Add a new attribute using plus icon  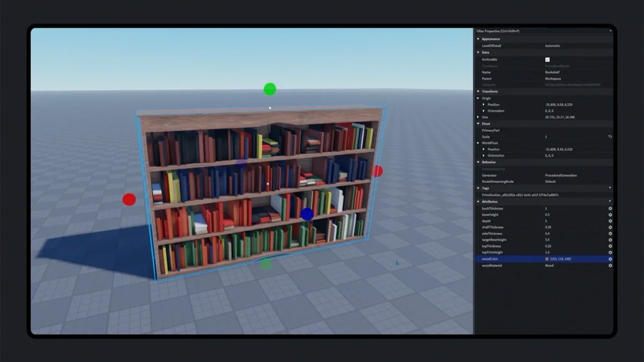click(x=610, y=201)
